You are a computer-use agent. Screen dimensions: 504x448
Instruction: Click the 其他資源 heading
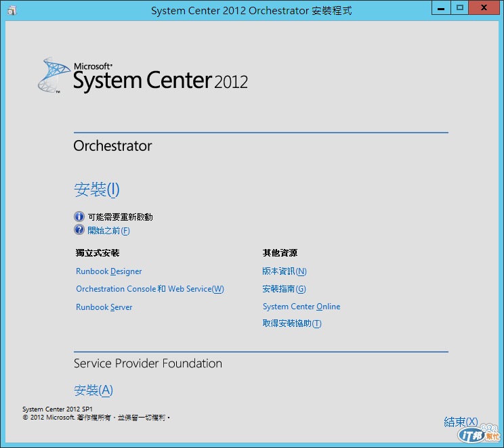coord(280,252)
